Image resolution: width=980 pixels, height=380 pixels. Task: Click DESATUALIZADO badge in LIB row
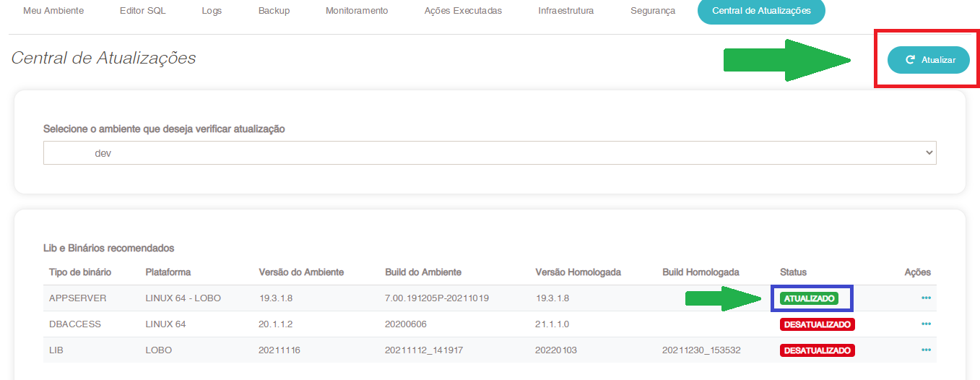point(818,350)
